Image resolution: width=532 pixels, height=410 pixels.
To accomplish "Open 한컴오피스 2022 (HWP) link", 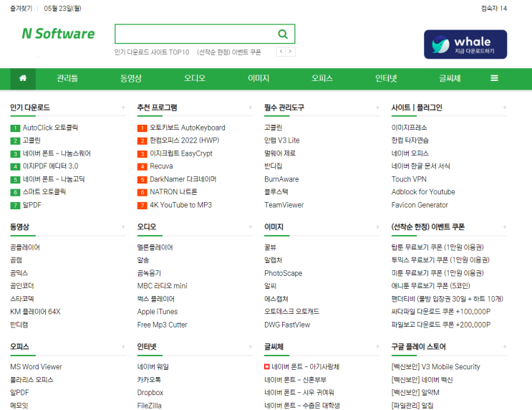I will click(185, 140).
